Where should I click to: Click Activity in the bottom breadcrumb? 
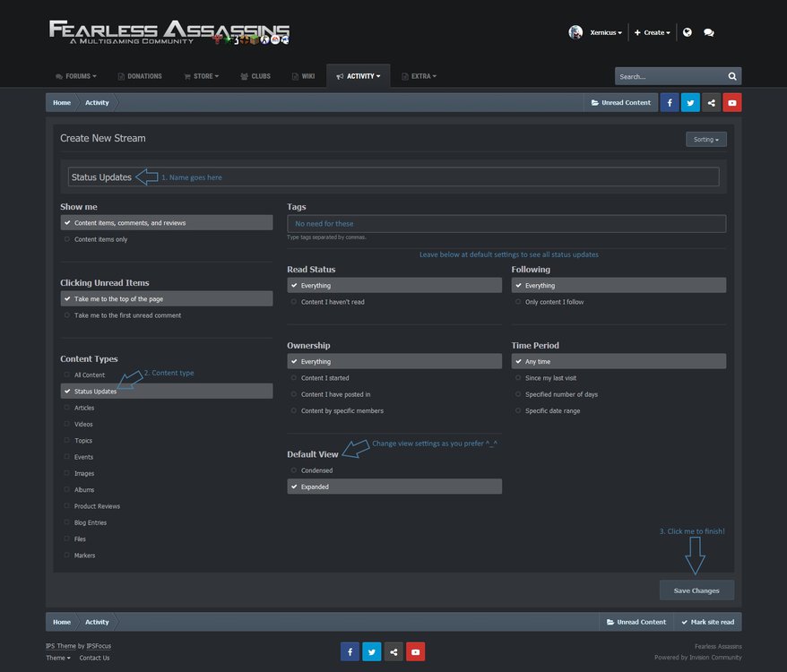tap(97, 622)
